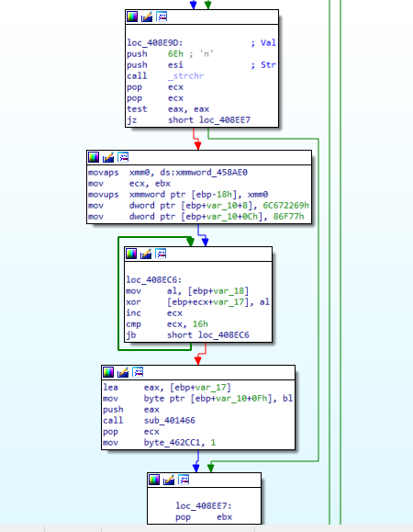The width and height of the screenshot is (413, 532).
Task: Select the loc_408EE7: label
Action: point(204,506)
